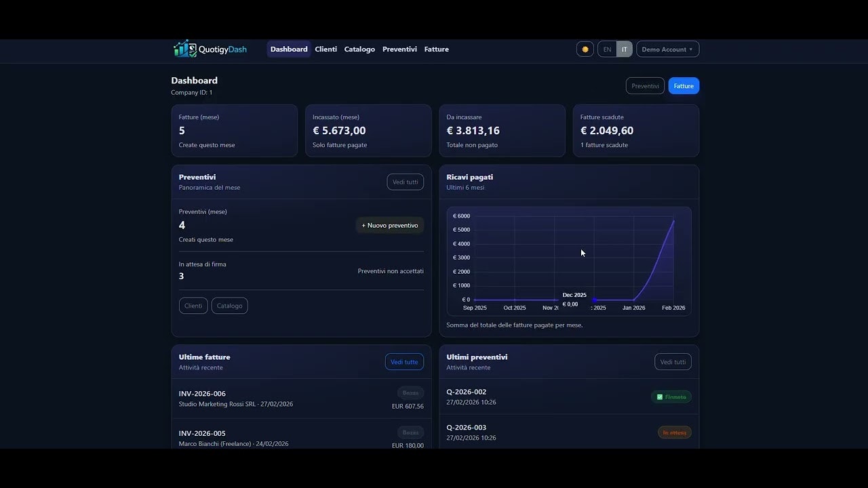The image size is (868, 488).
Task: Switch language to IT
Action: [x=625, y=49]
